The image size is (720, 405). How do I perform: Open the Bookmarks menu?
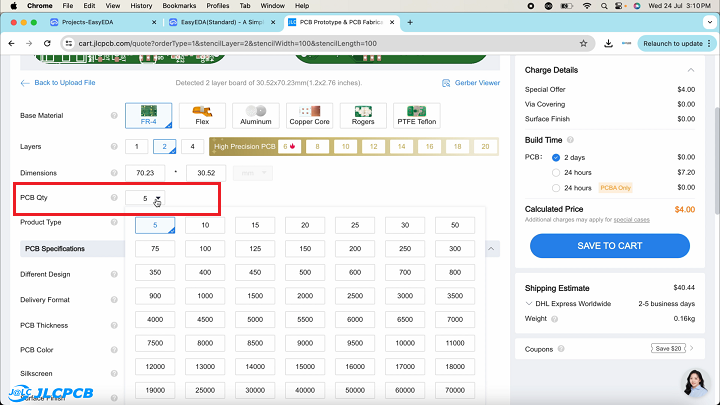[x=179, y=6]
